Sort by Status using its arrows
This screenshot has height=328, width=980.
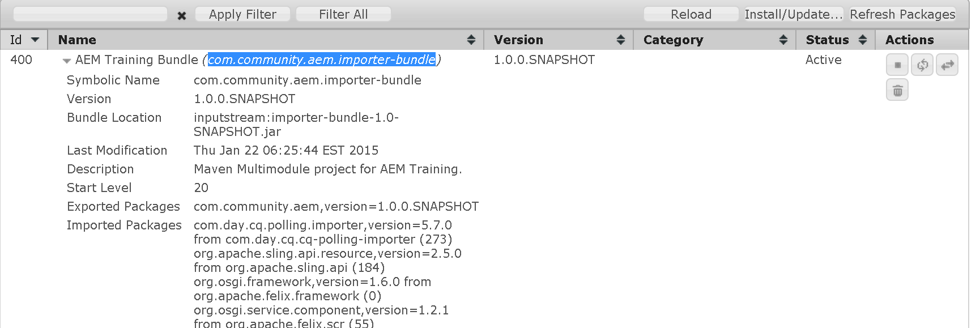[x=863, y=40]
